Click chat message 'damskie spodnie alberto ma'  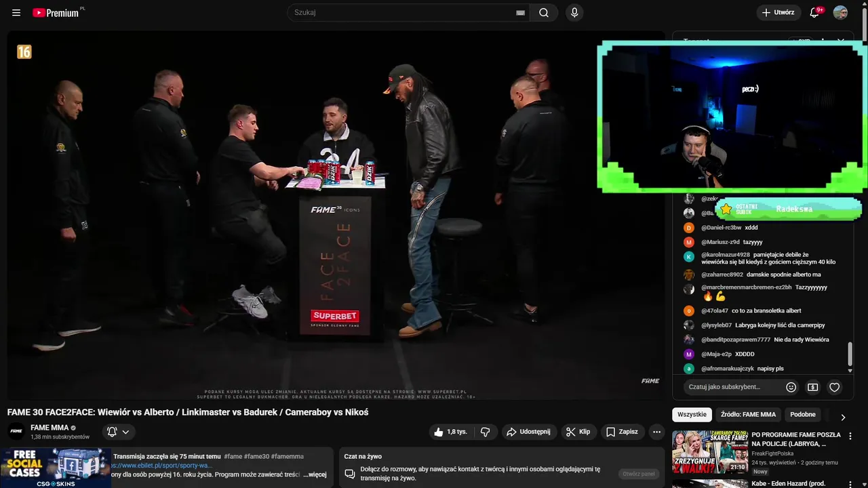(784, 274)
